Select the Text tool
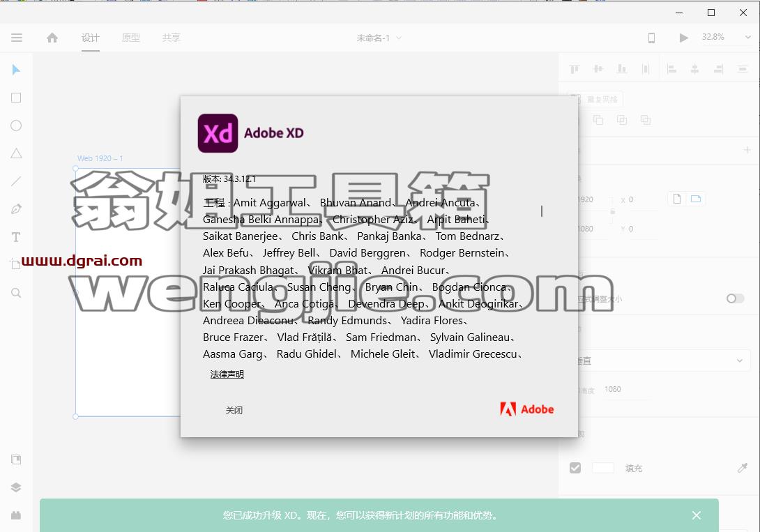The height and width of the screenshot is (532, 760). (16, 237)
